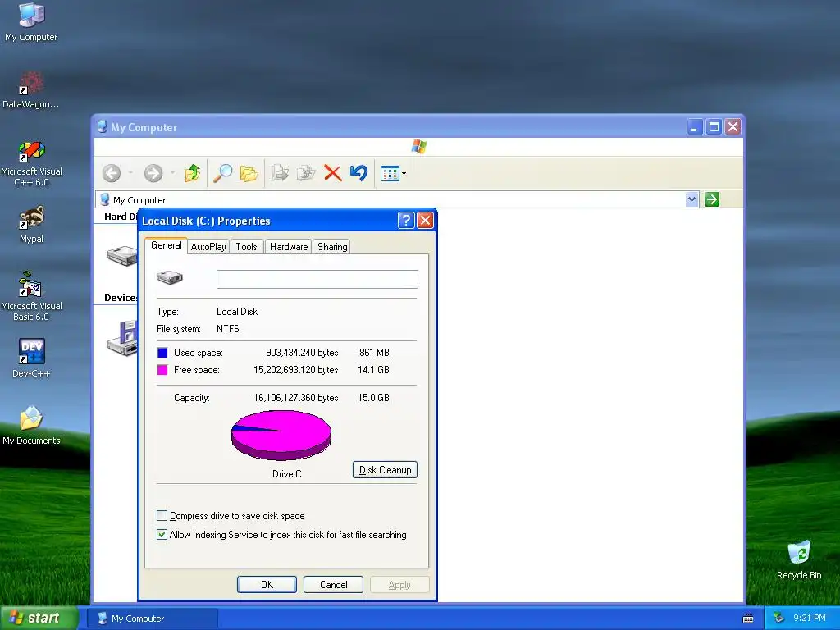Click the red Delete X icon
Screen dimensions: 840x630
click(x=333, y=173)
